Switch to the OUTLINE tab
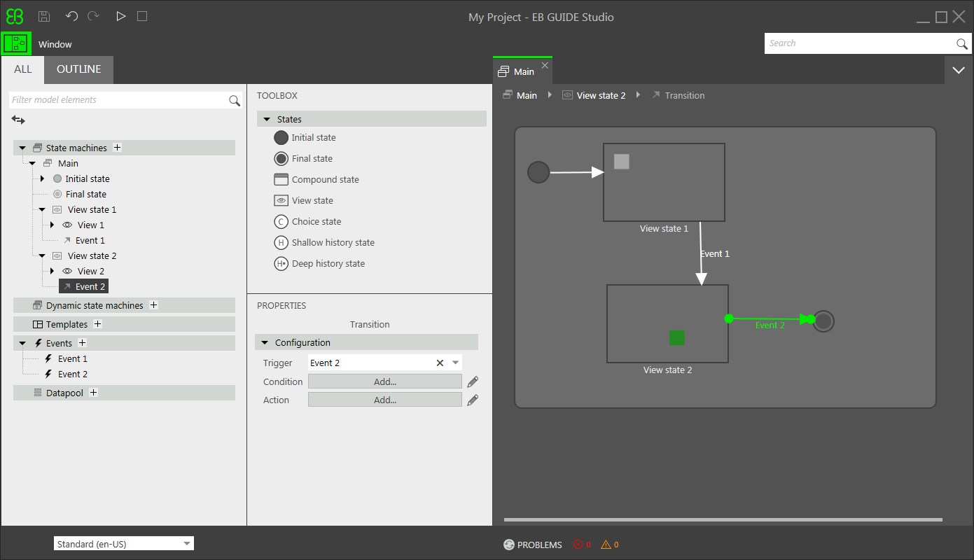Image resolution: width=974 pixels, height=560 pixels. point(78,69)
